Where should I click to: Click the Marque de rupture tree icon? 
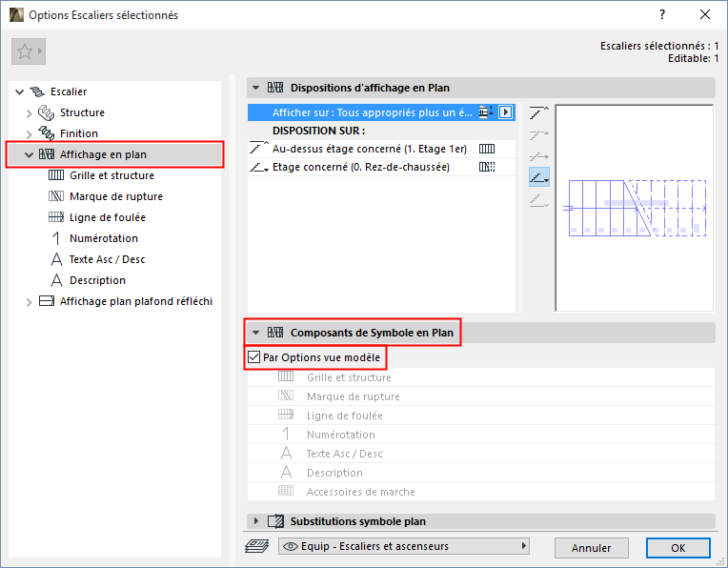click(56, 196)
